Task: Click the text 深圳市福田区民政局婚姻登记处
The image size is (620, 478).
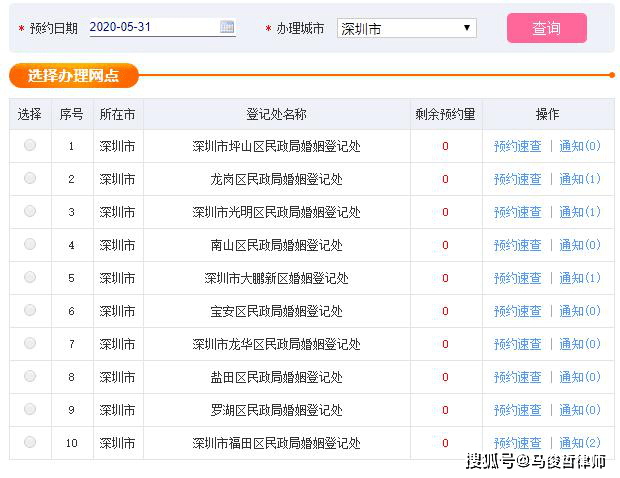Action: coord(276,443)
